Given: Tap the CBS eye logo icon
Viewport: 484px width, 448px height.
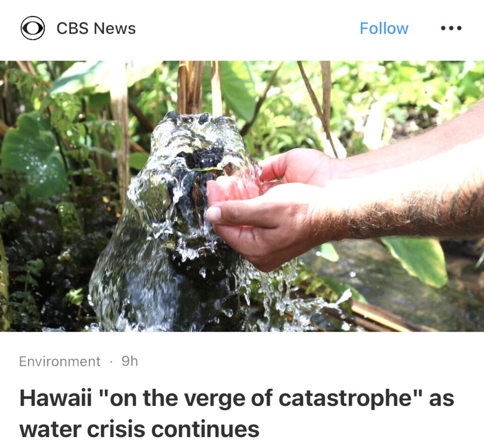Looking at the screenshot, I should pyautogui.click(x=33, y=28).
